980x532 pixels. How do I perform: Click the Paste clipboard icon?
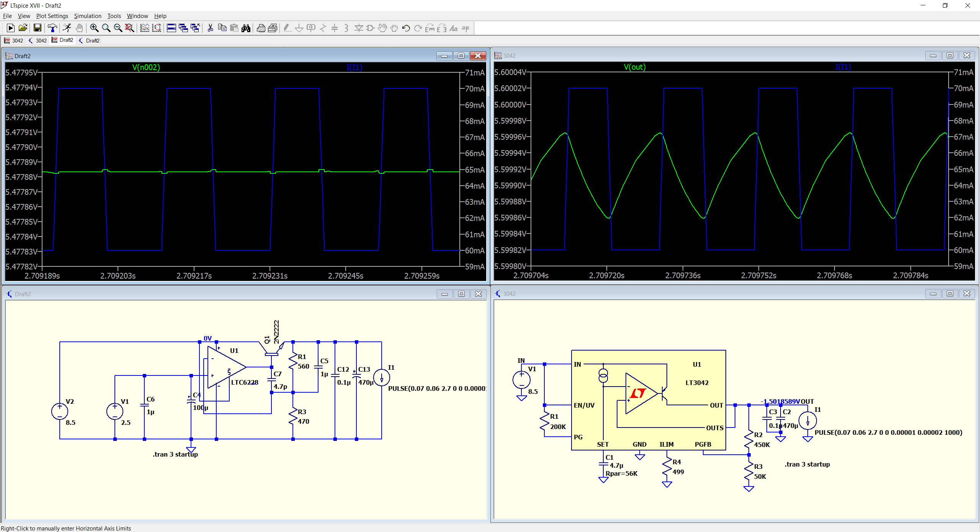tap(234, 28)
